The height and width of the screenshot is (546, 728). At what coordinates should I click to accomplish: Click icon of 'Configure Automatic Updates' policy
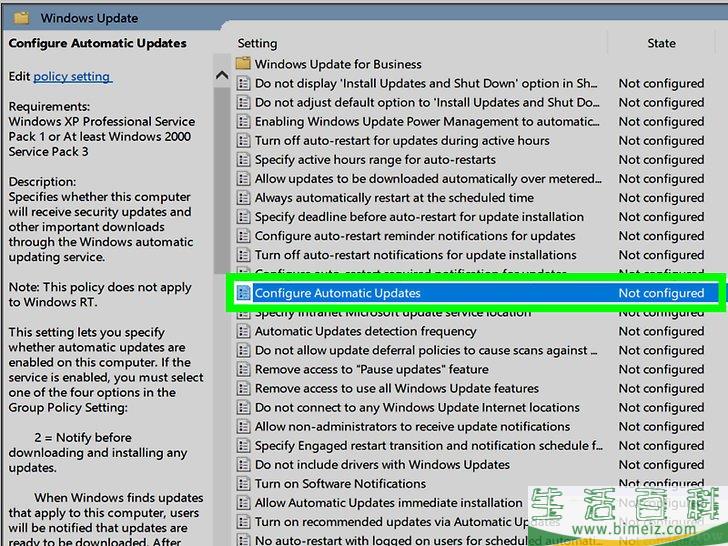click(x=243, y=293)
